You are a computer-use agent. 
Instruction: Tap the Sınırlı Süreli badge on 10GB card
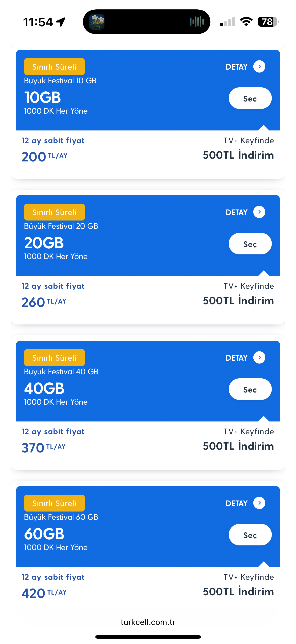click(x=54, y=67)
